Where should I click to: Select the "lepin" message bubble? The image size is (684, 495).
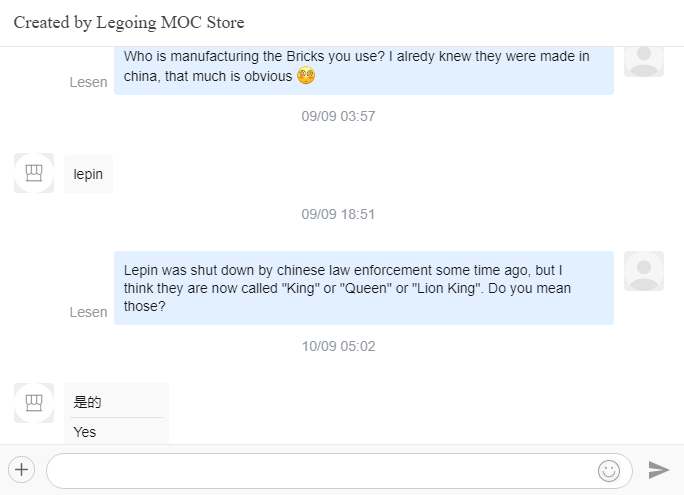tap(88, 174)
